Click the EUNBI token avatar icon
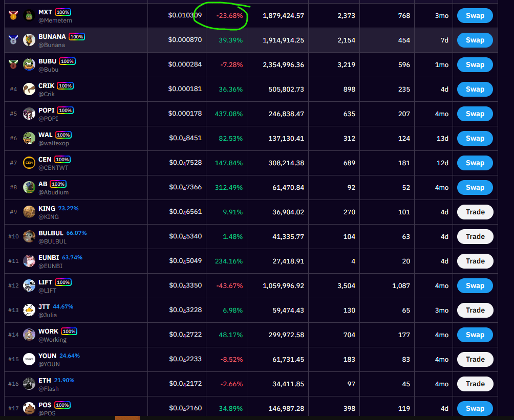Viewport: 514px width, 420px height. click(x=29, y=261)
